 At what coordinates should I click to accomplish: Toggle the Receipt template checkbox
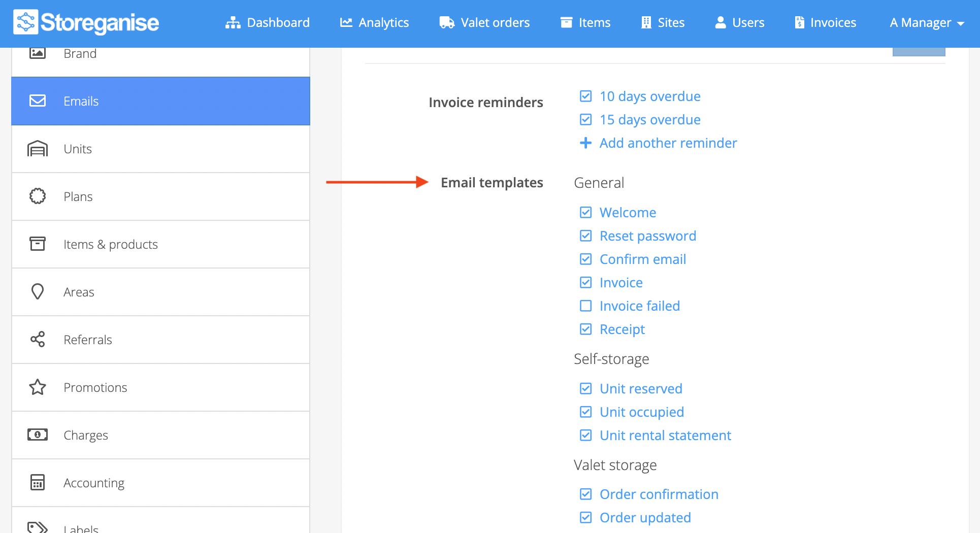coord(585,329)
